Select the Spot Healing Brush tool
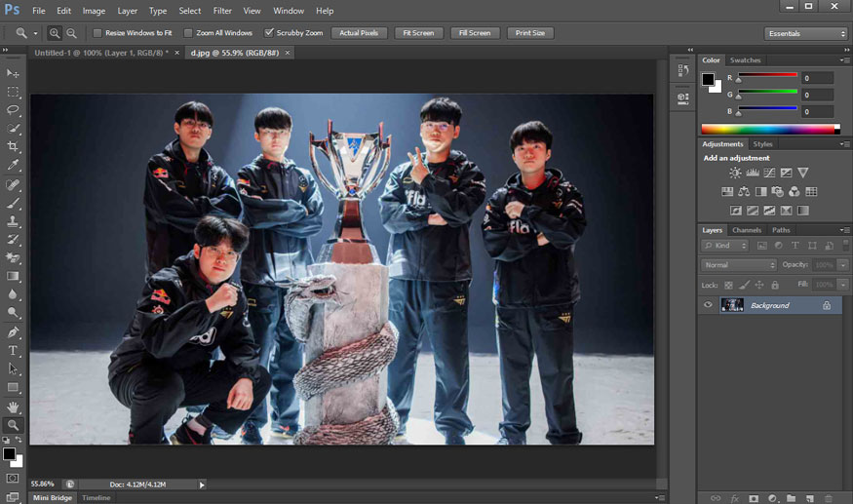The height and width of the screenshot is (504, 853). 13,185
